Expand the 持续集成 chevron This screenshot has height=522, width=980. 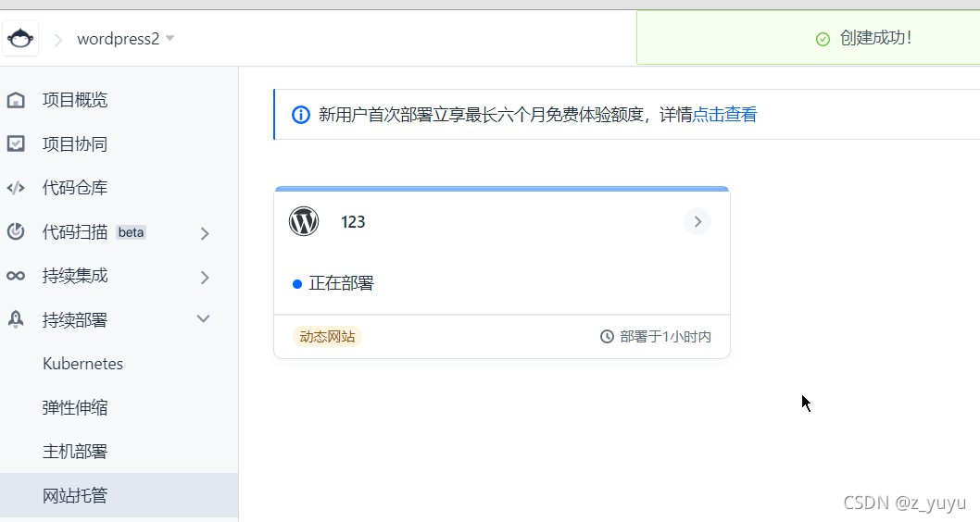tap(205, 278)
